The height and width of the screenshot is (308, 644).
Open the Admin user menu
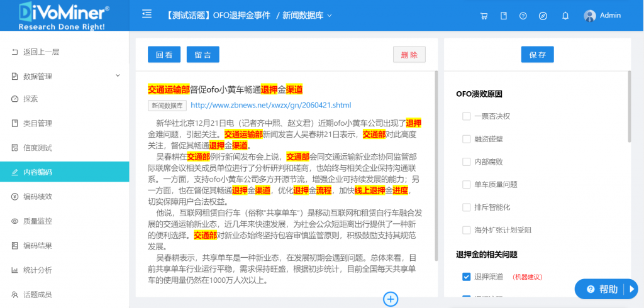[602, 16]
